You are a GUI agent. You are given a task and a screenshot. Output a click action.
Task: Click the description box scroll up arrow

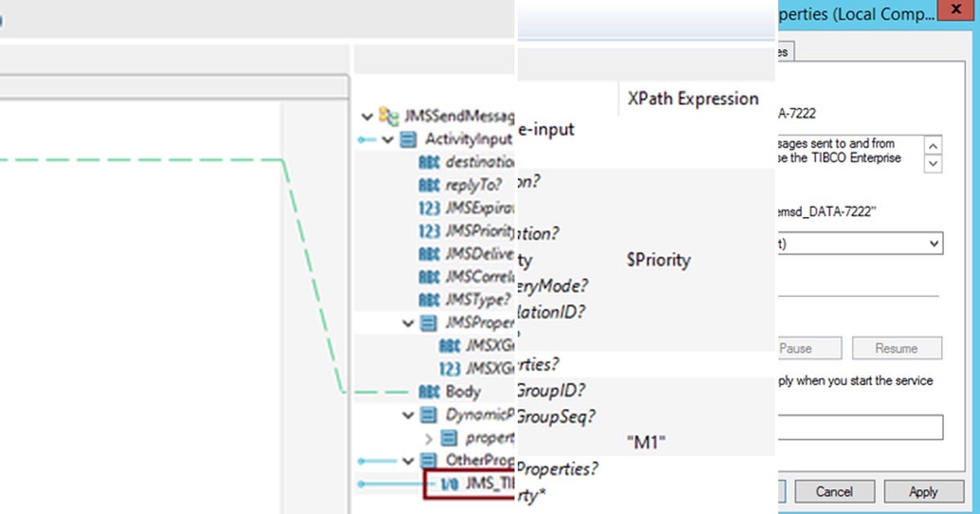point(932,147)
